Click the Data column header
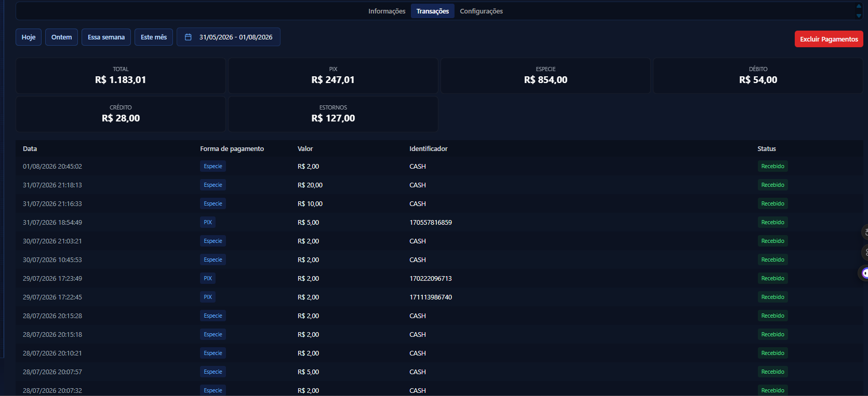 click(30, 148)
